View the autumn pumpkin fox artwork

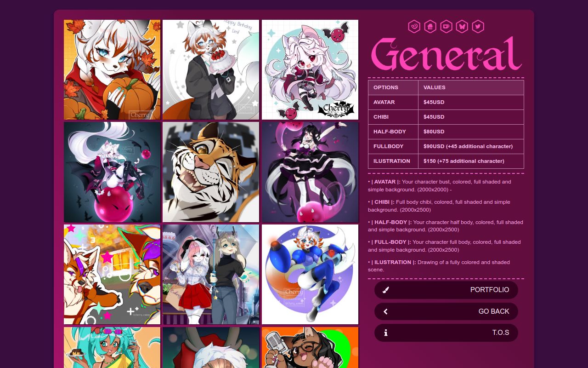(112, 69)
